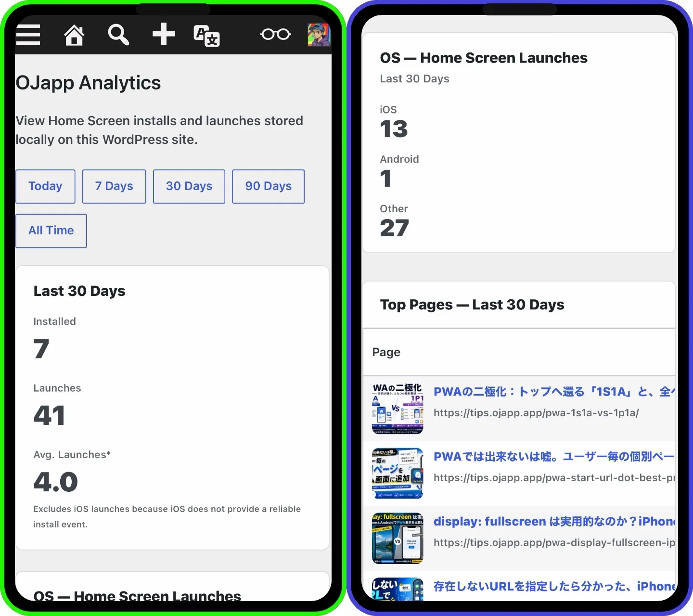This screenshot has height=616, width=693.
Task: Click the Other launches count 27
Action: click(x=394, y=228)
